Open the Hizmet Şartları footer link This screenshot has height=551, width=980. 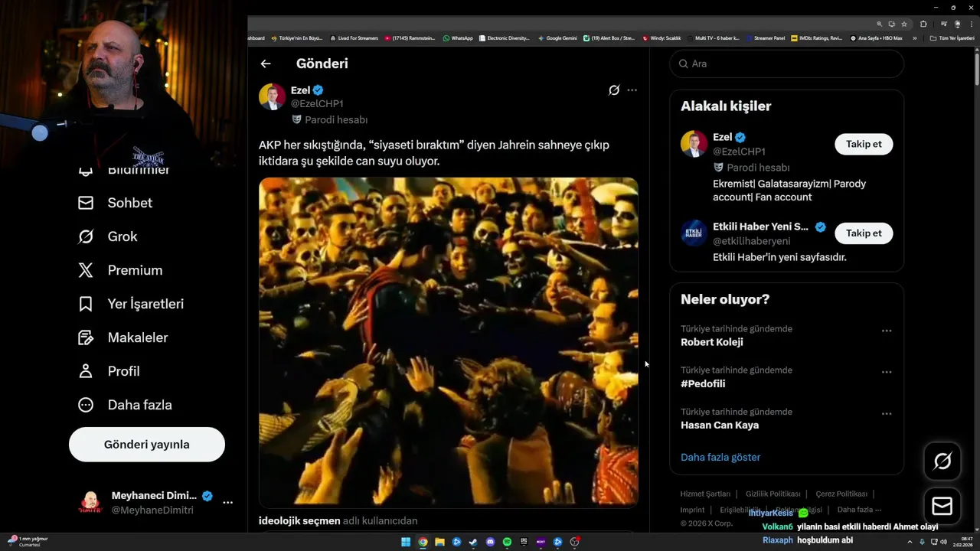(705, 494)
